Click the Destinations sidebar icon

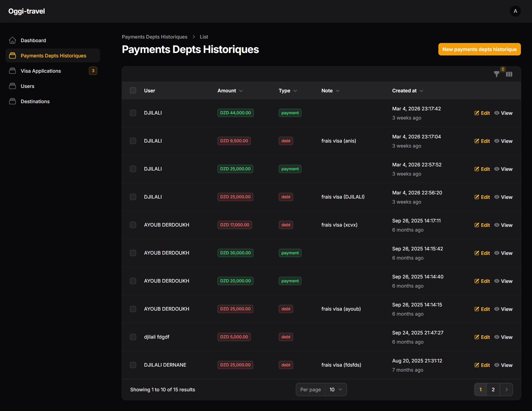(x=12, y=101)
